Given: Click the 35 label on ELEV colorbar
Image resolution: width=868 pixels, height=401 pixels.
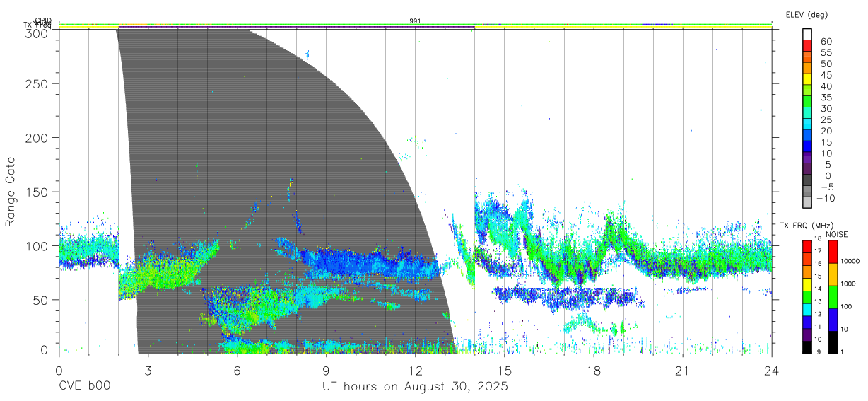Looking at the screenshot, I should tap(826, 98).
